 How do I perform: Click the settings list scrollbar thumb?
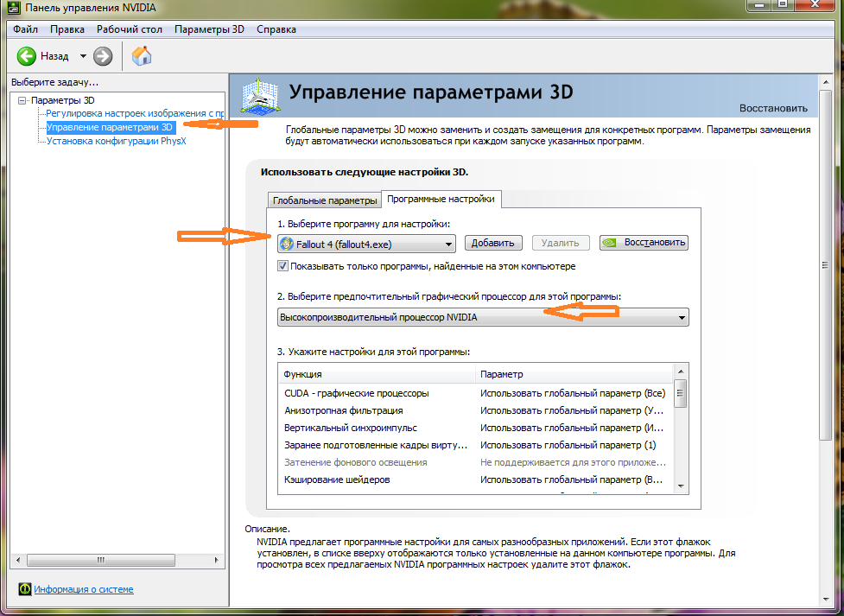pyautogui.click(x=681, y=394)
